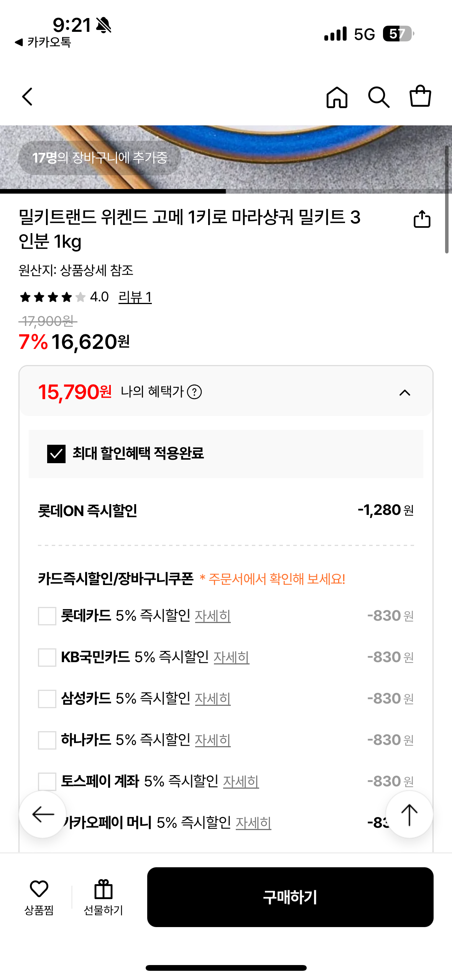Open 자세히 link for 하나카드
The image size is (452, 980).
pyautogui.click(x=213, y=740)
